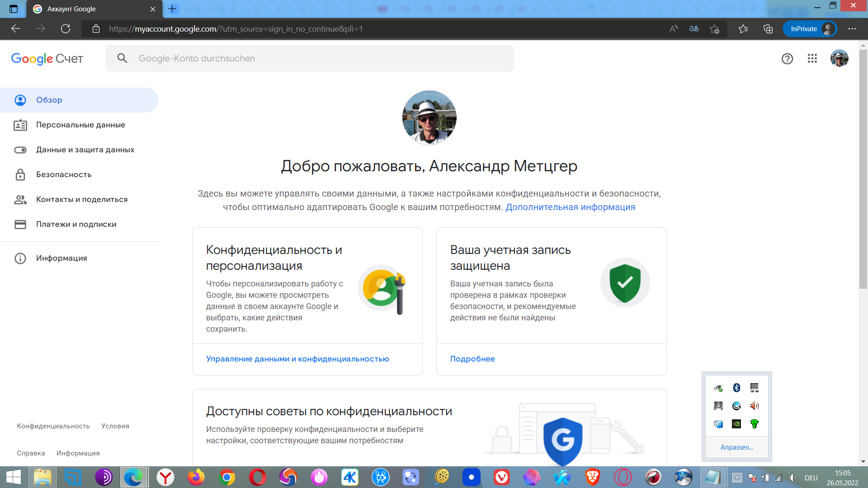Click Safely Remove Hardware tray icon
Screen dimensions: 868x488
click(x=718, y=388)
